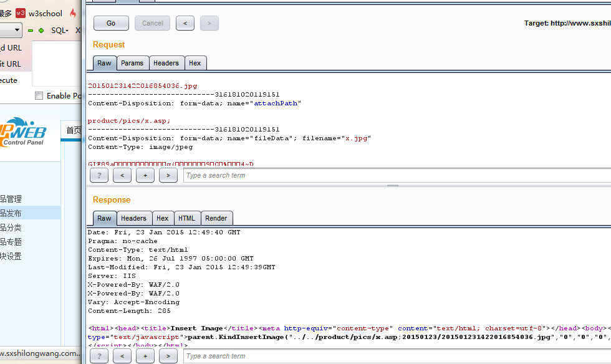The width and height of the screenshot is (611, 364).
Task: Click the Server: IIS response line
Action: pos(112,276)
